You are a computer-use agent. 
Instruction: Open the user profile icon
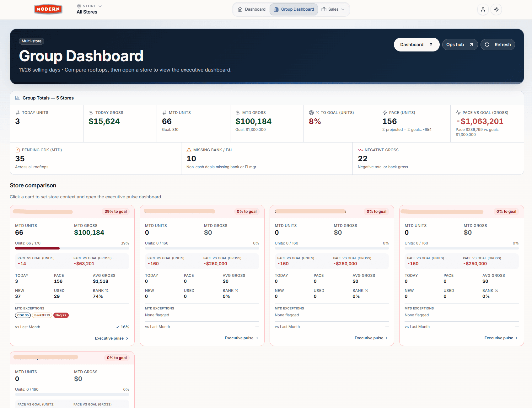coord(483,9)
